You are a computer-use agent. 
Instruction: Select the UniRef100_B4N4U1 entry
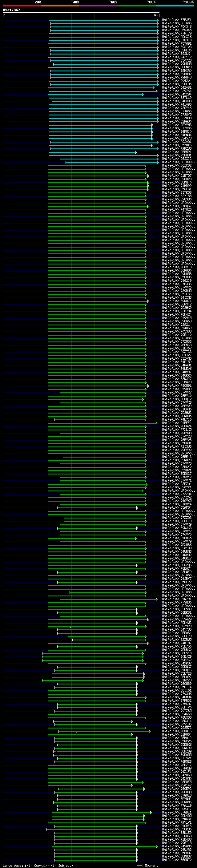point(177,365)
